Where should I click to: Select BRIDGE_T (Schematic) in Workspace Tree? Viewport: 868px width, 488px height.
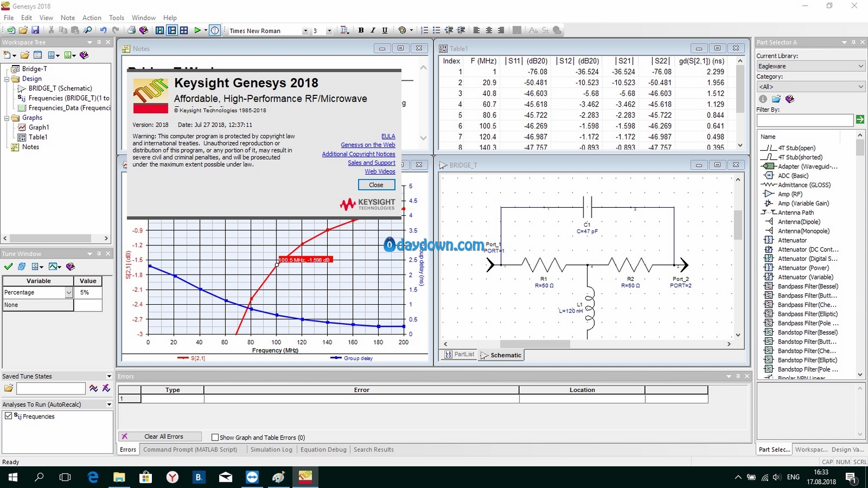pyautogui.click(x=60, y=88)
